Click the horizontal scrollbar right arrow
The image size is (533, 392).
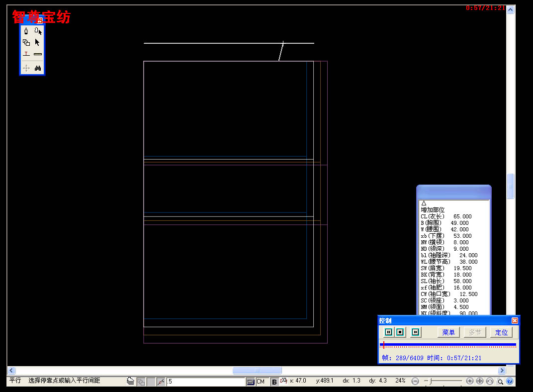tap(502, 370)
